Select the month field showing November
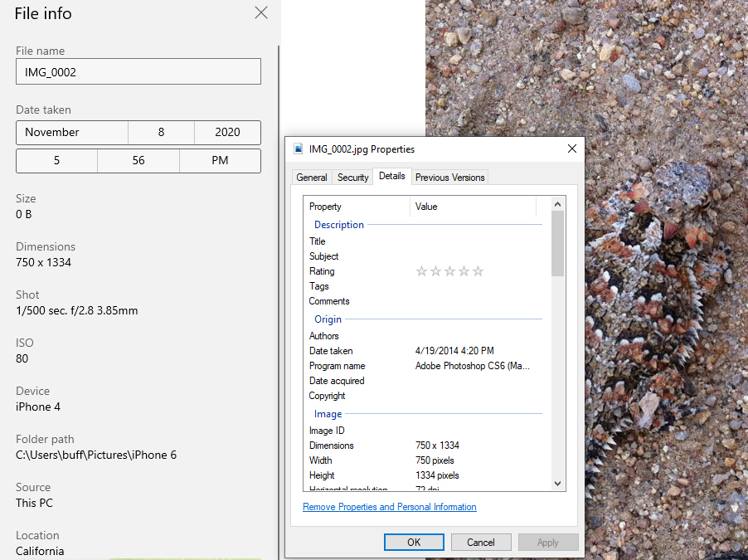This screenshot has height=560, width=748. click(x=72, y=133)
